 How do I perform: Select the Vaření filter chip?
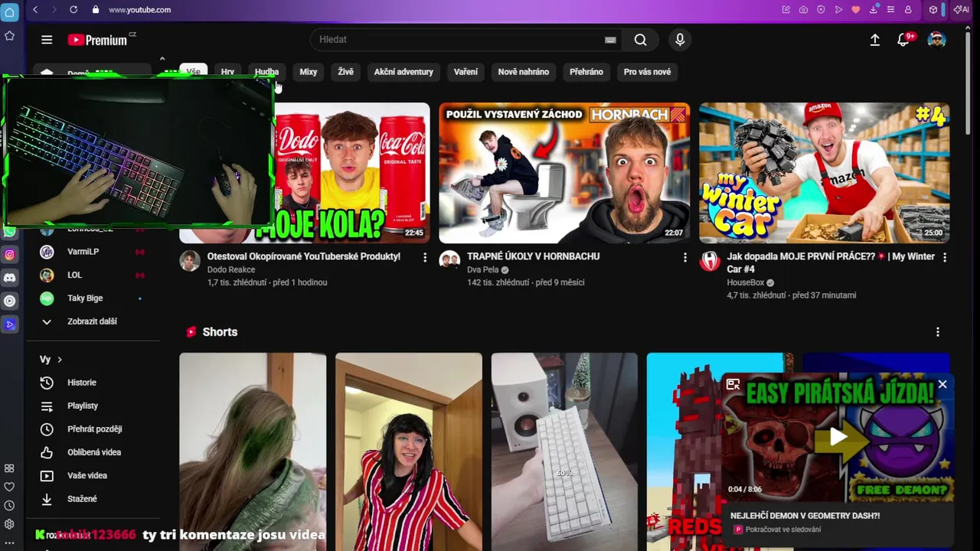(x=465, y=72)
